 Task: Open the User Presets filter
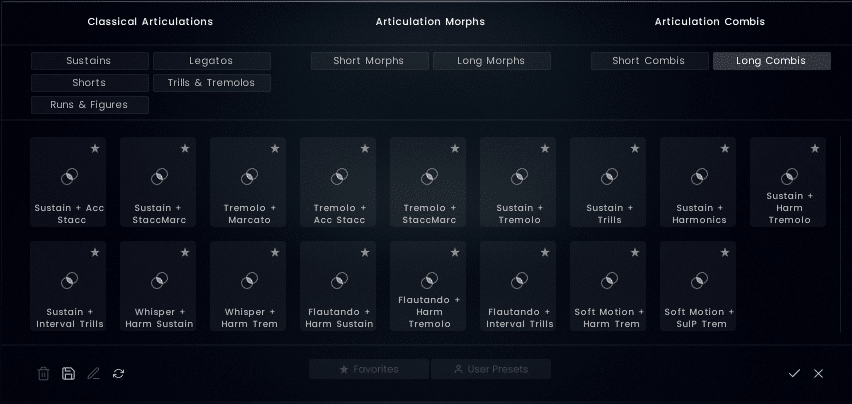coord(491,369)
